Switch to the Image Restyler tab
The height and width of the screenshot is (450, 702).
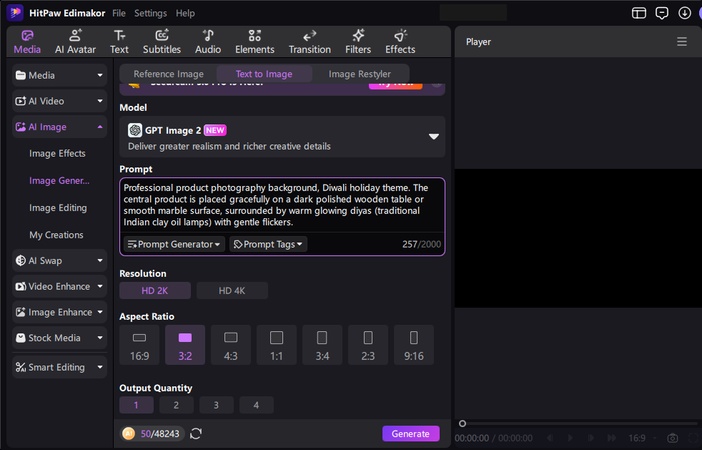click(x=360, y=74)
